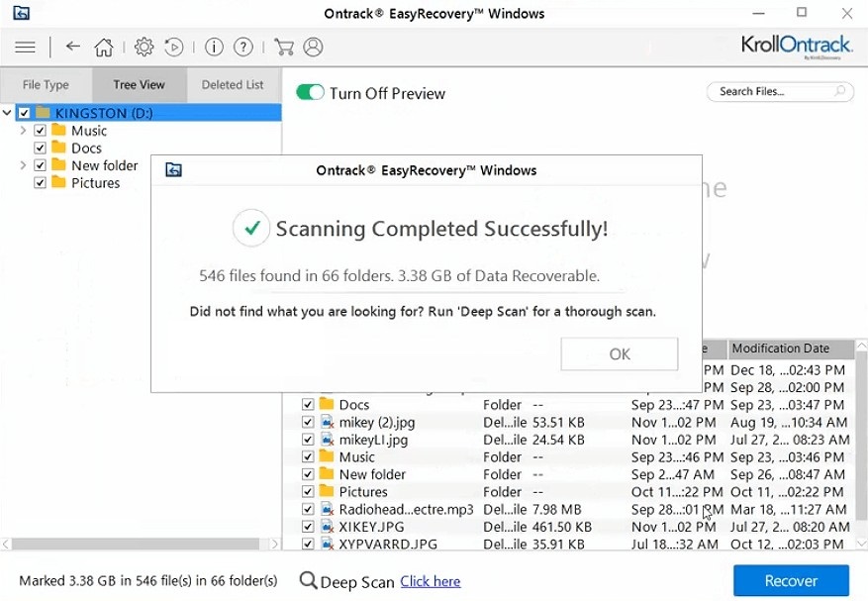
Task: Click the file list vertical scrollbar
Action: point(861,435)
